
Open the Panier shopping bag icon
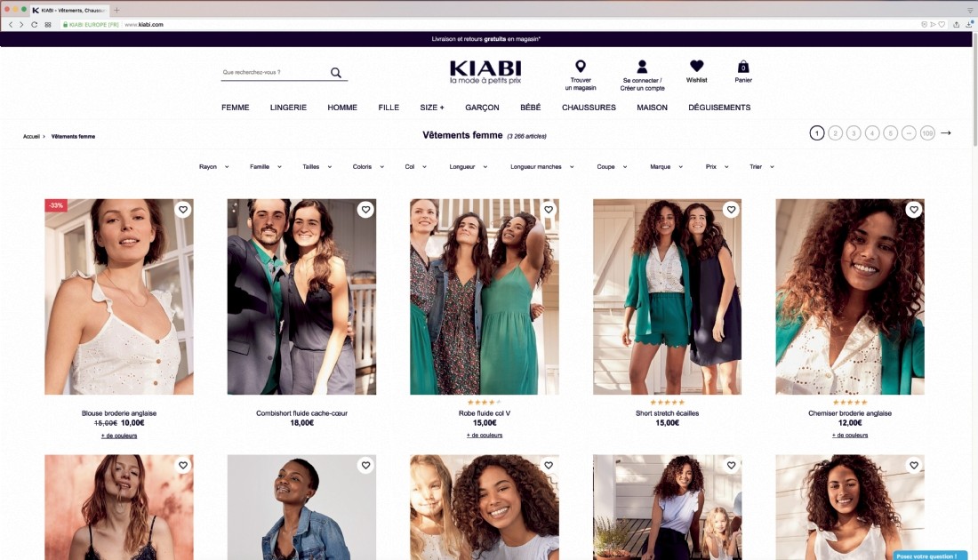(x=743, y=67)
